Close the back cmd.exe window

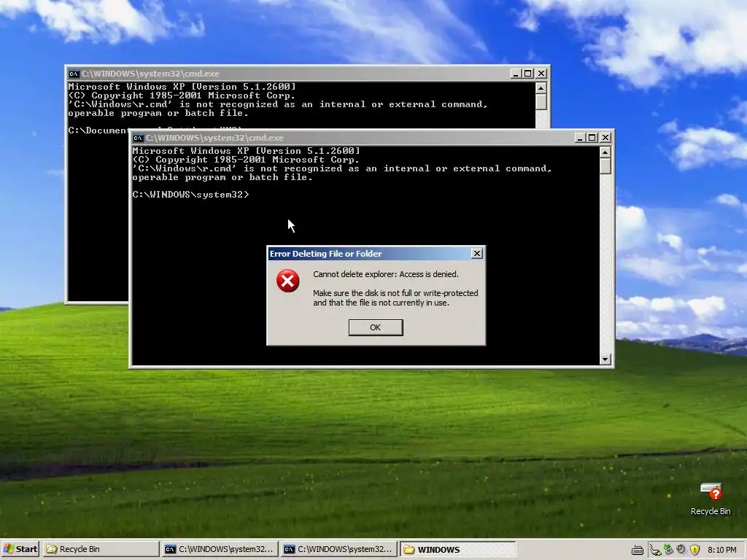click(541, 74)
